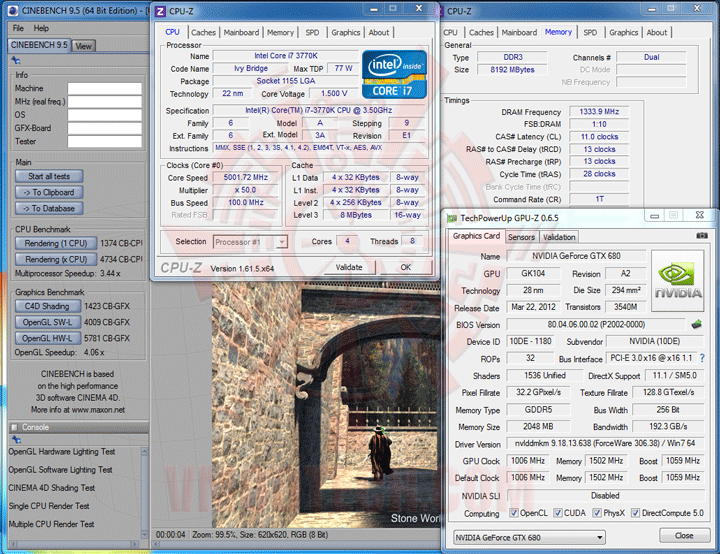Click the Tester input field
The width and height of the screenshot is (720, 554).
(x=105, y=141)
